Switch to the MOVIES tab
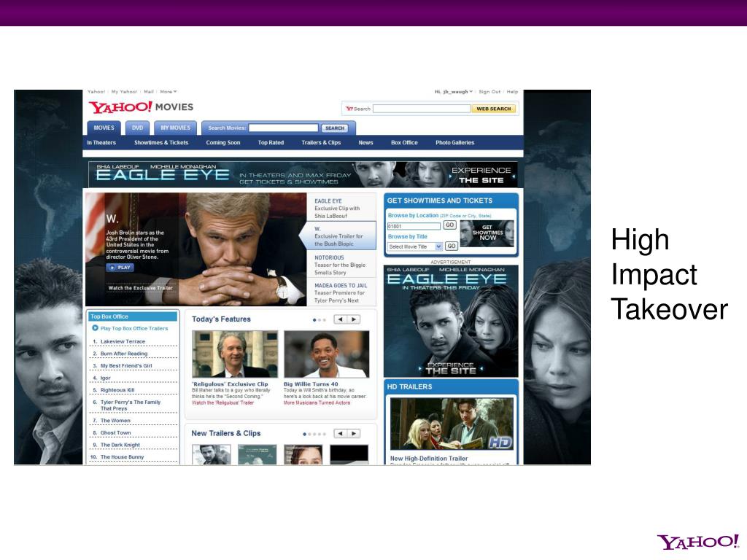 point(104,128)
